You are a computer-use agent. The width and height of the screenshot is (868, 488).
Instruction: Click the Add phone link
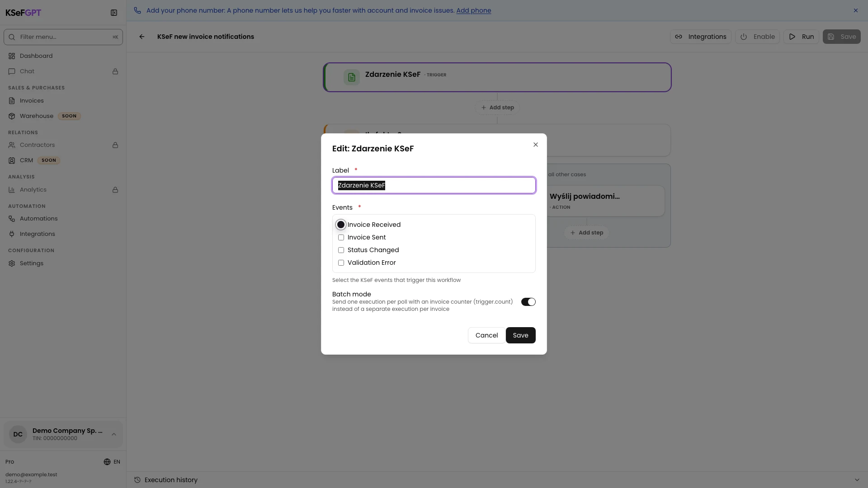tap(474, 10)
